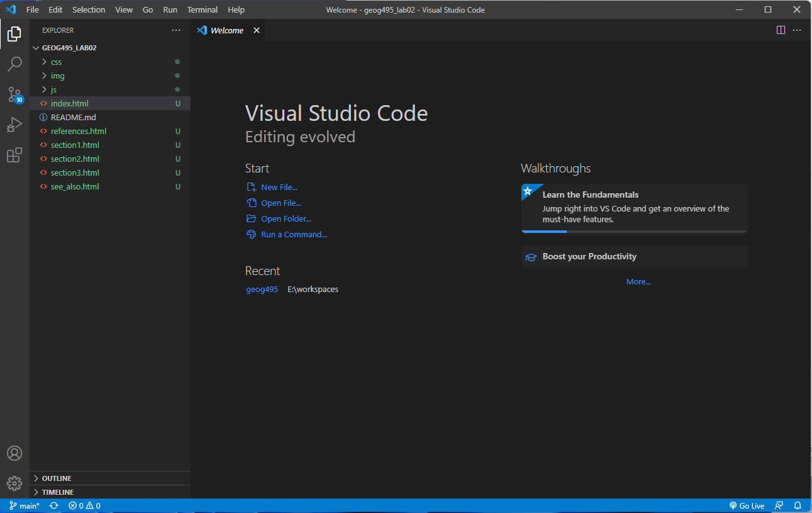
Task: Open the Run and Debug view
Action: (14, 125)
